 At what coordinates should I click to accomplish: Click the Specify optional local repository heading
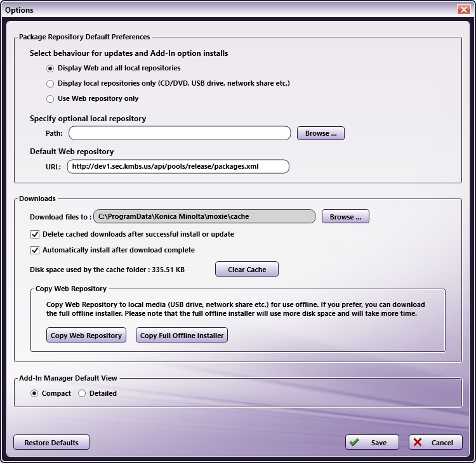click(x=88, y=119)
